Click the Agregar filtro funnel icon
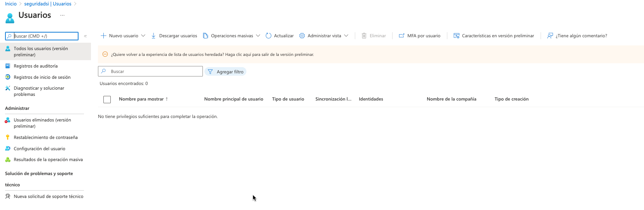The width and height of the screenshot is (644, 210). [x=210, y=72]
